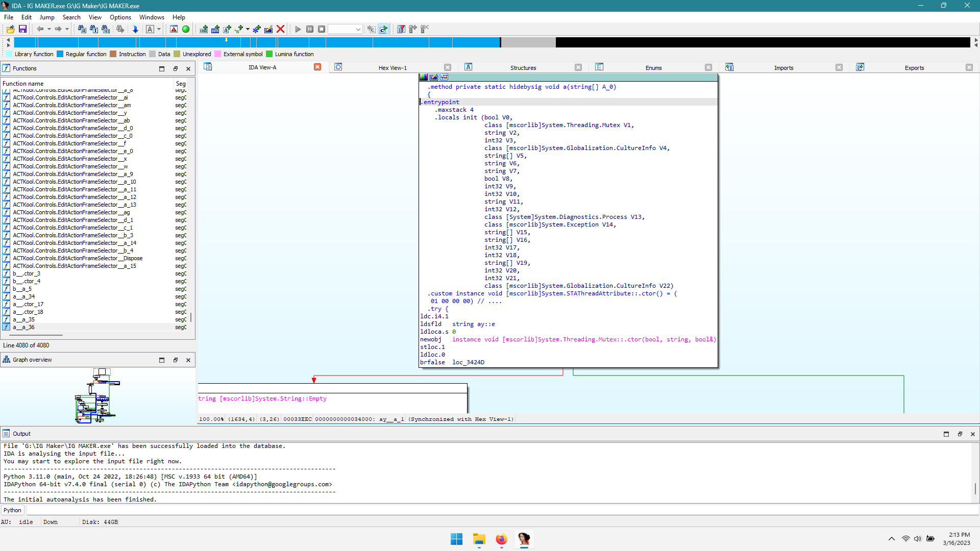Click the blue down-arrow jump icon
The width and height of the screenshot is (980, 551).
pos(135,29)
